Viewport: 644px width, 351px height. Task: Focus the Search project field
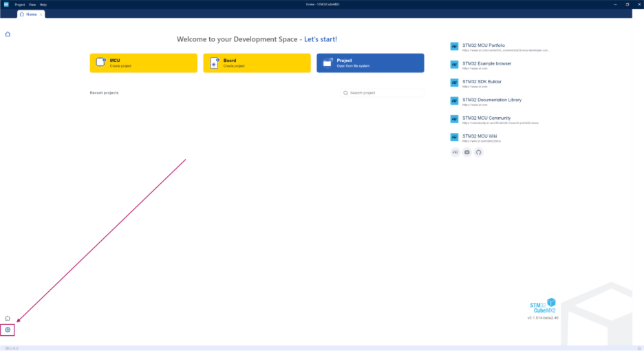pos(383,93)
